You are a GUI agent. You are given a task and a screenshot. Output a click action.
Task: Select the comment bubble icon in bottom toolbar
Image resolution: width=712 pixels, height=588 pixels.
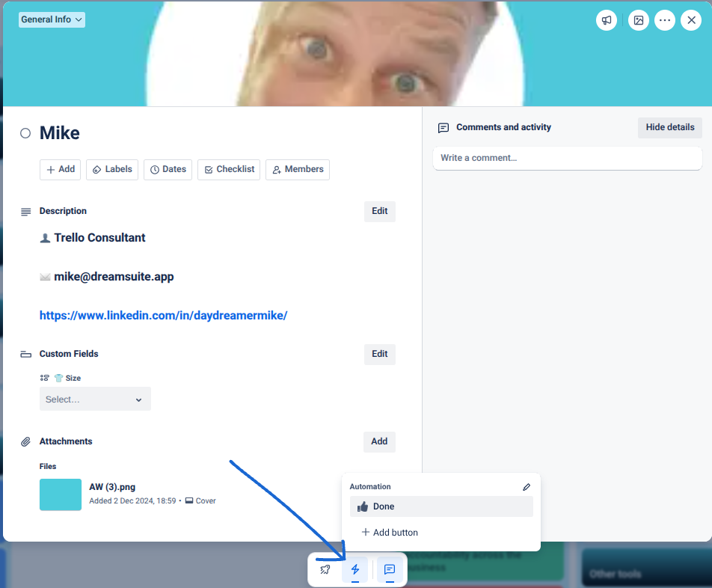click(389, 569)
